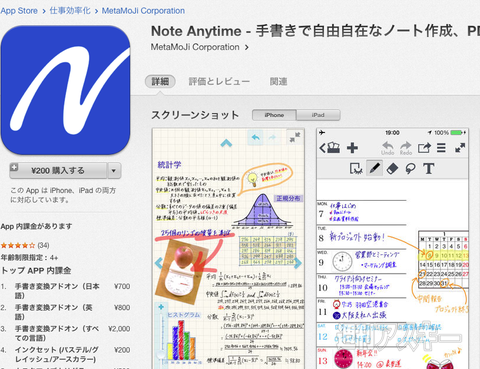Click the Undo icon in second screenshot
This screenshot has height=369, width=480.
[388, 148]
